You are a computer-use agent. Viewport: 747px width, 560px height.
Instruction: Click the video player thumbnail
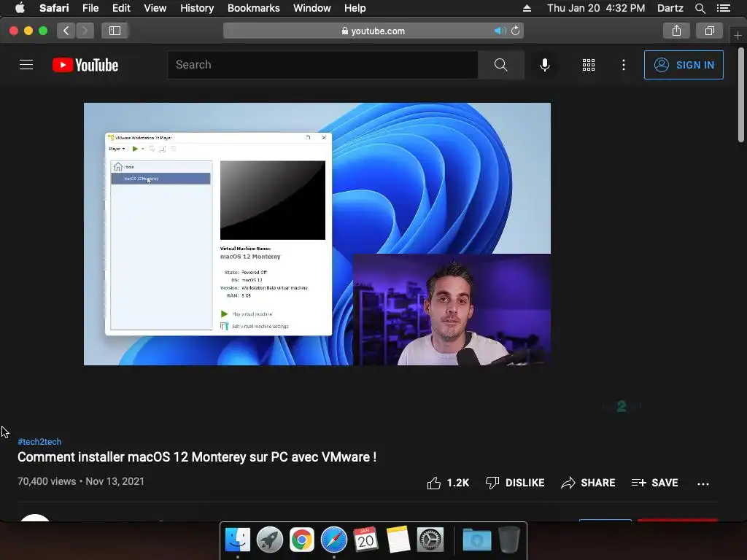click(x=317, y=234)
